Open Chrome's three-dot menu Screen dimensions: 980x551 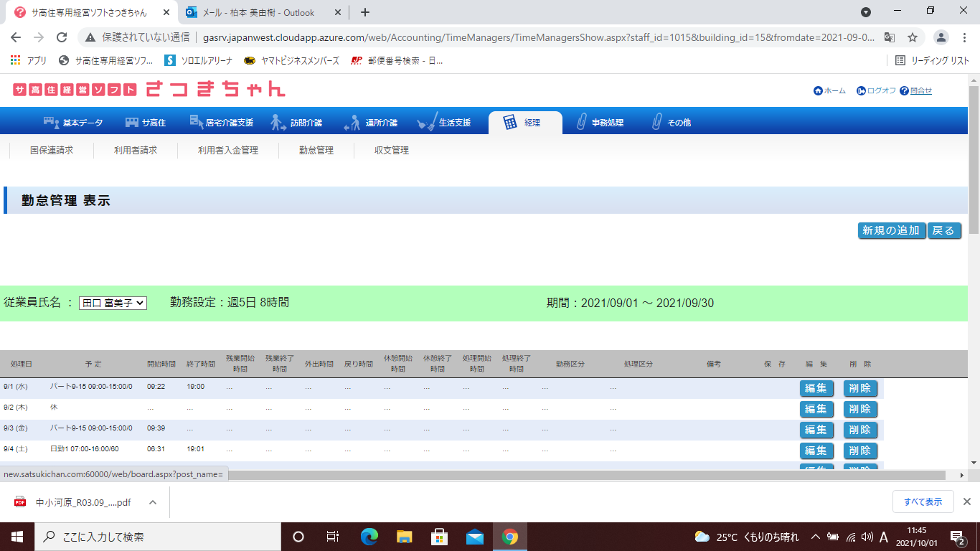click(965, 37)
